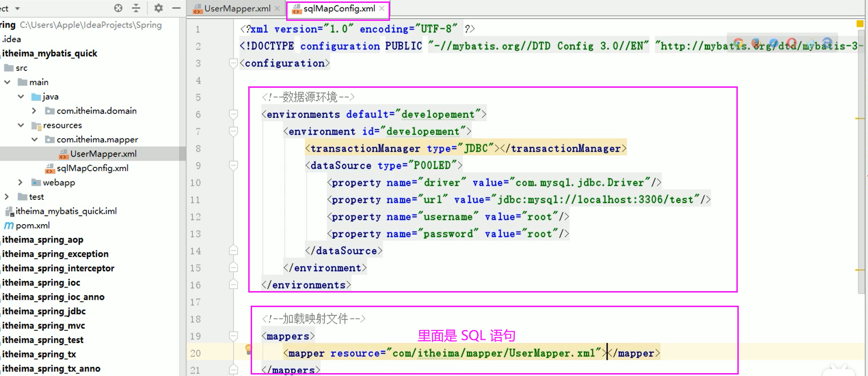Viewport: 868px width, 376px height.
Task: Open the file preview in the Edge browser icon
Action: pos(827,43)
